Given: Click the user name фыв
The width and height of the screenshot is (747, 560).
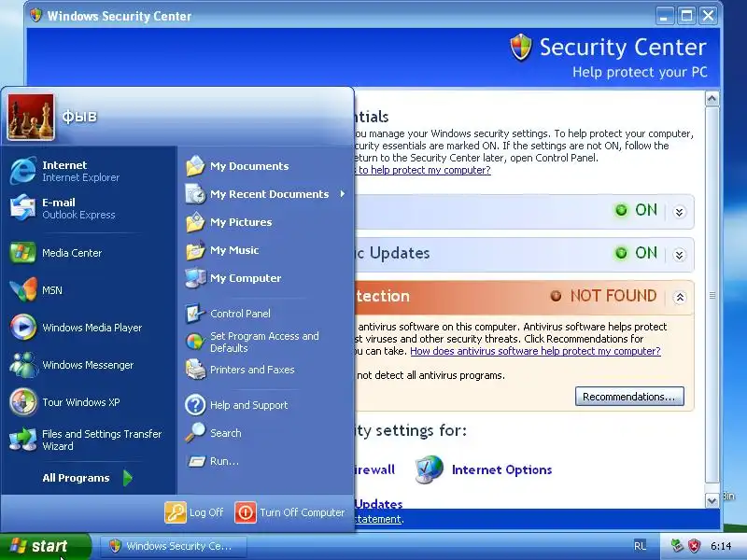Looking at the screenshot, I should click(79, 117).
